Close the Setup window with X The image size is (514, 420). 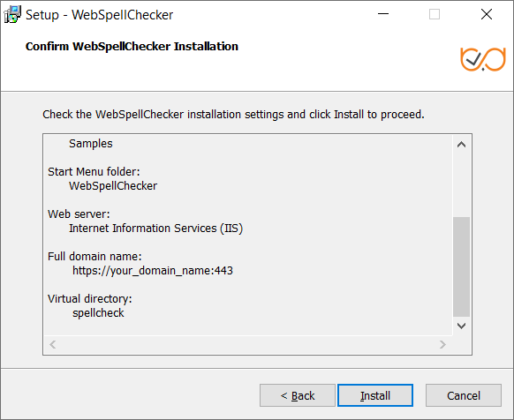coord(486,14)
